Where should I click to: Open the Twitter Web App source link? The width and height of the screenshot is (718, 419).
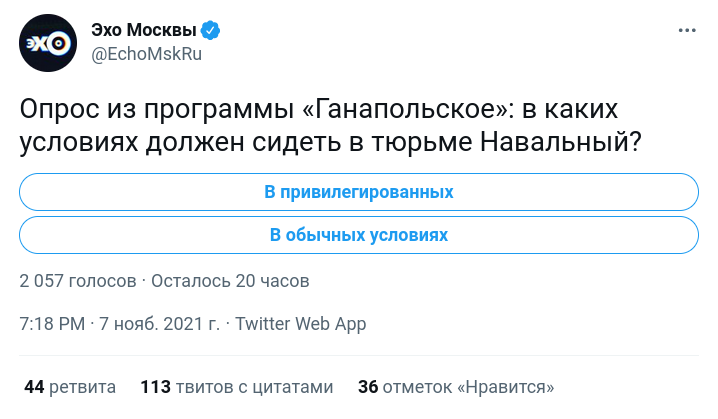[x=300, y=324]
